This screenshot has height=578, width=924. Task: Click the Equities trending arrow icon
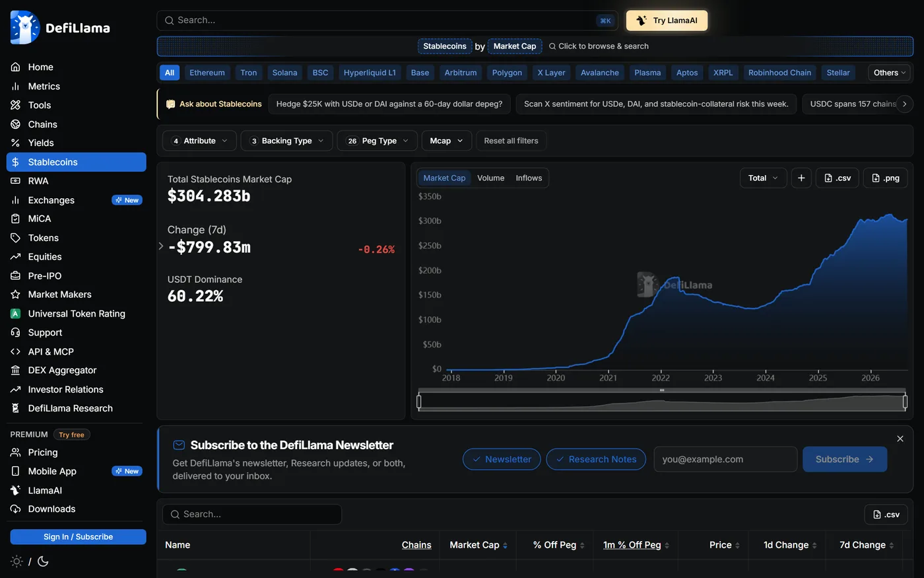(x=15, y=257)
